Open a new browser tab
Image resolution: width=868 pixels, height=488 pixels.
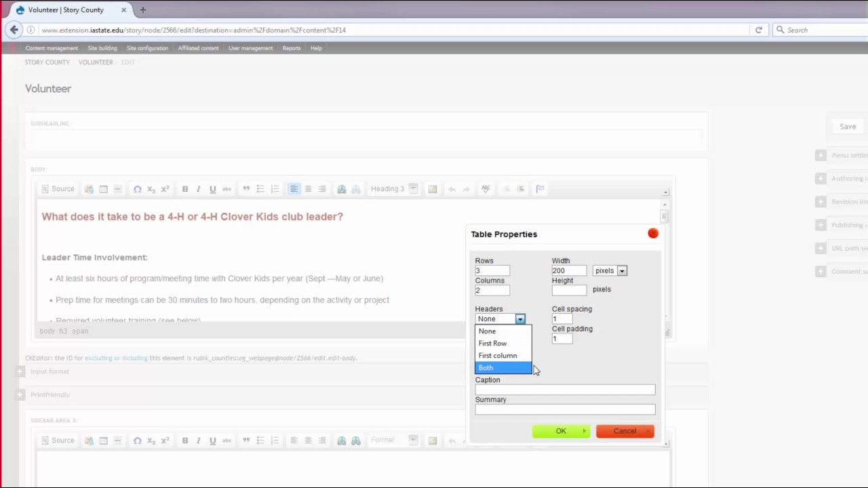tap(143, 10)
